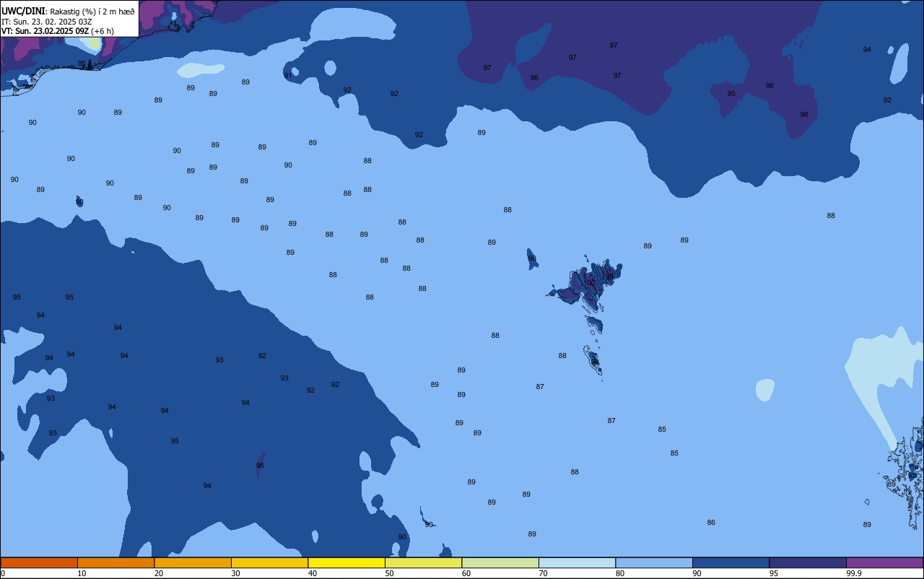Screen dimensions: 924x579
Task: Click the '80' tick label on the color scale
Action: pos(620,573)
